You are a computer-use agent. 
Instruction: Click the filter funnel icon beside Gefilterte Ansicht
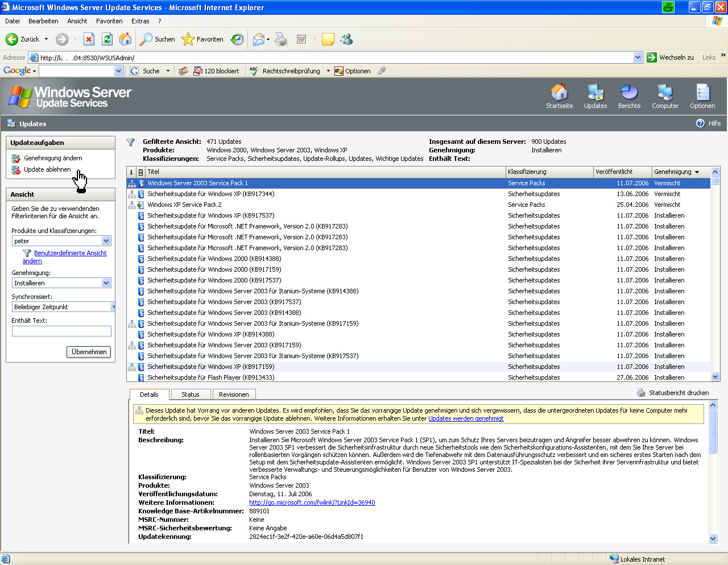[131, 142]
